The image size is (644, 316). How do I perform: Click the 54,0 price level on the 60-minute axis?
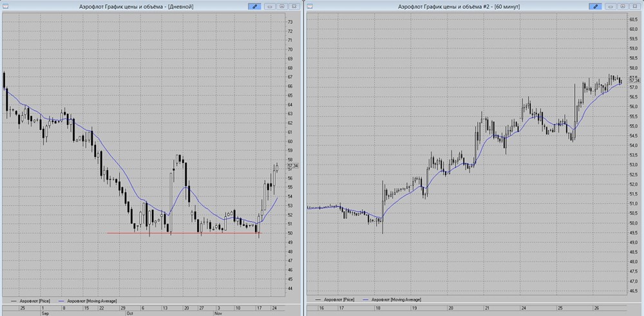click(633, 145)
